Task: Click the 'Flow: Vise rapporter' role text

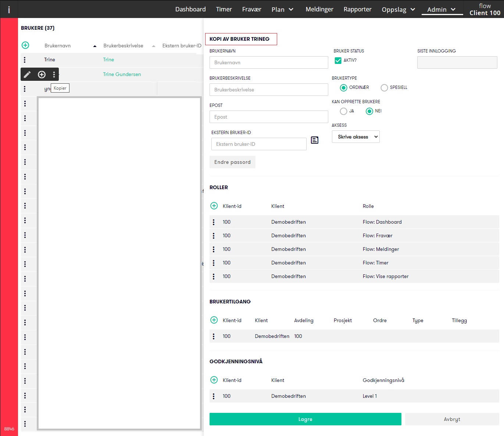Action: pyautogui.click(x=386, y=276)
